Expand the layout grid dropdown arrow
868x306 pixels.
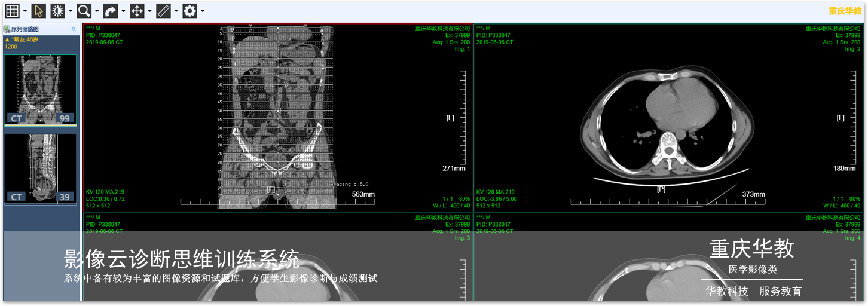(25, 11)
